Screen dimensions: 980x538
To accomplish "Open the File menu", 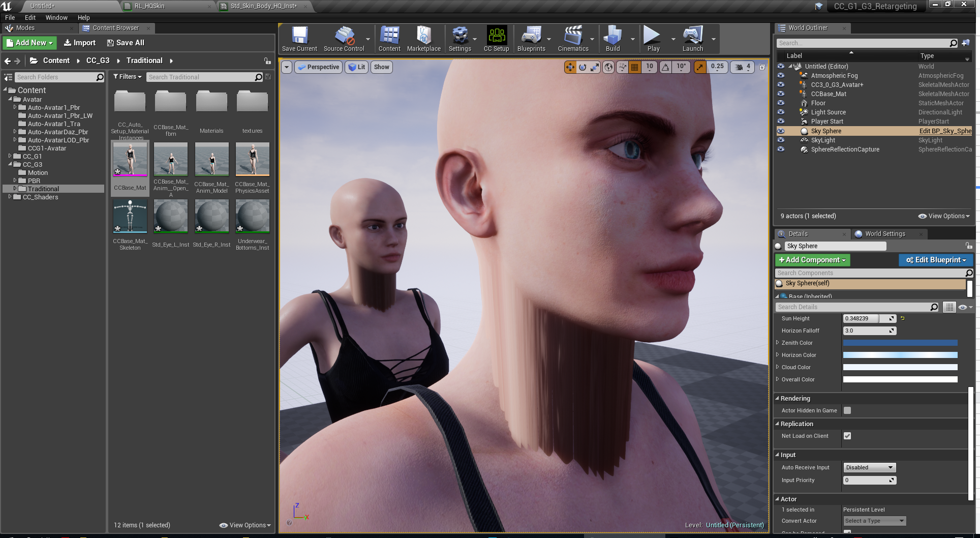I will pos(10,17).
